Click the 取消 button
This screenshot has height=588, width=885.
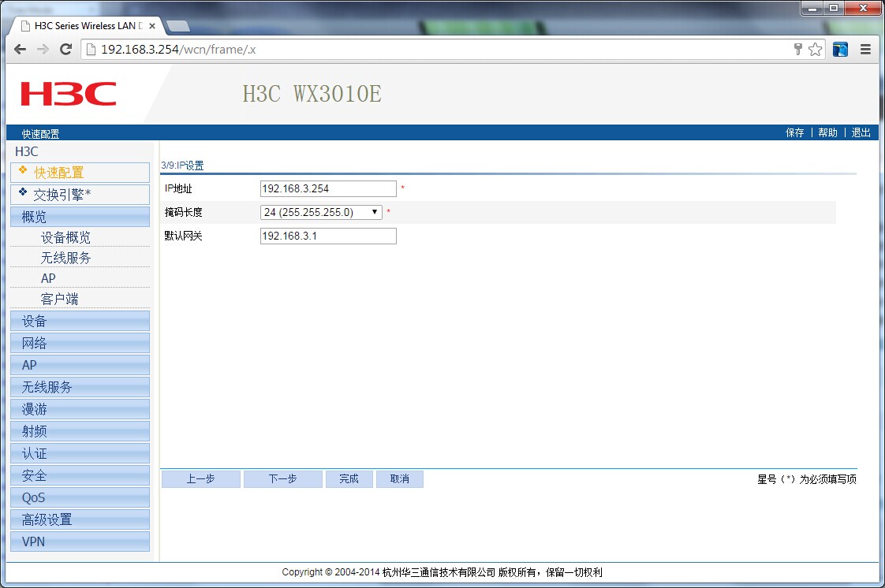[400, 478]
